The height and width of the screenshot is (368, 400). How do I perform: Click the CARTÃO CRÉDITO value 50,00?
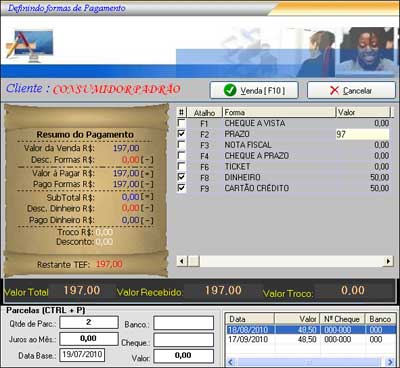click(x=380, y=188)
